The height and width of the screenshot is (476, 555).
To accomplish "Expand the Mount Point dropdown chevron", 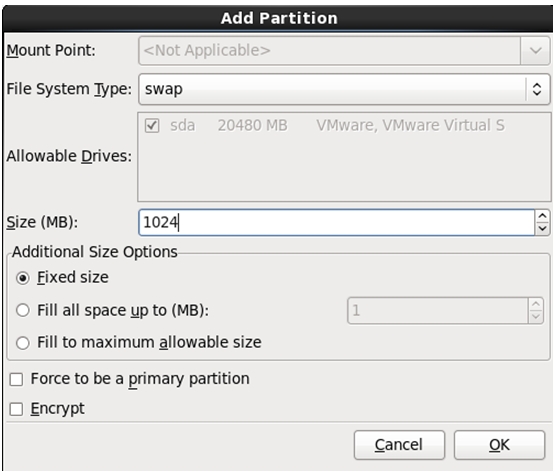I will click(x=536, y=51).
